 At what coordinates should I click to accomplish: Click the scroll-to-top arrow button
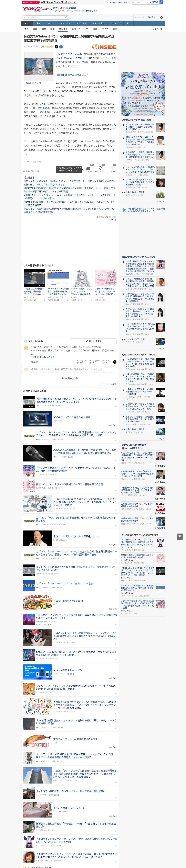coord(180,536)
